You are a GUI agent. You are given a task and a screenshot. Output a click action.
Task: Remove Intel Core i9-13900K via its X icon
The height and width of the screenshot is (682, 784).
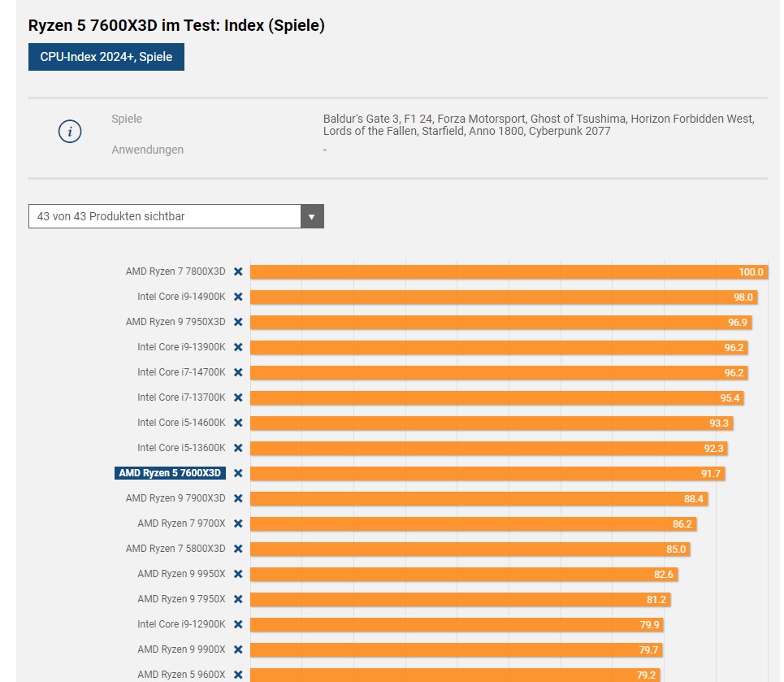(x=238, y=347)
